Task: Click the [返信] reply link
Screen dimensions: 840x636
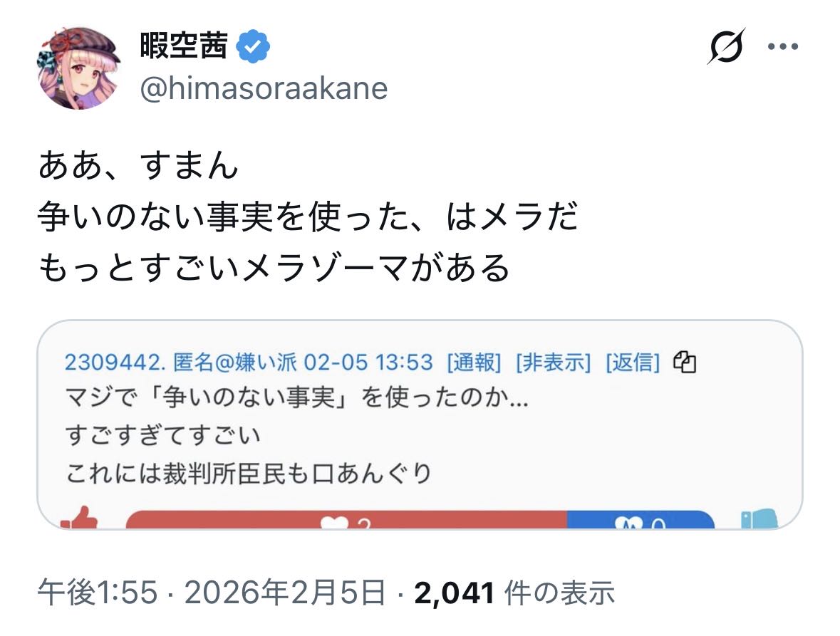Action: point(633,363)
